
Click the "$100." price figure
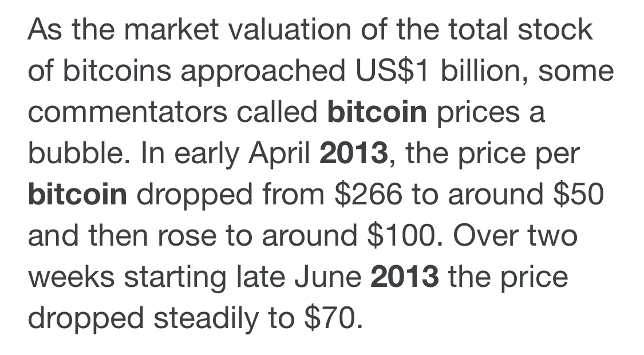click(x=405, y=236)
